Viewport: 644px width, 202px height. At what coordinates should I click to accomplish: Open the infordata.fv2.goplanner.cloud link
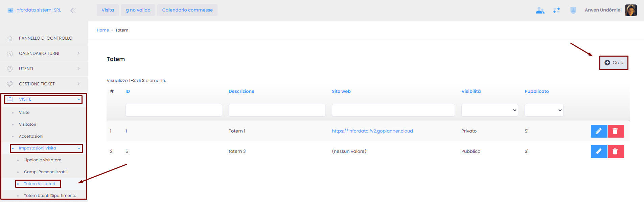coord(372,131)
